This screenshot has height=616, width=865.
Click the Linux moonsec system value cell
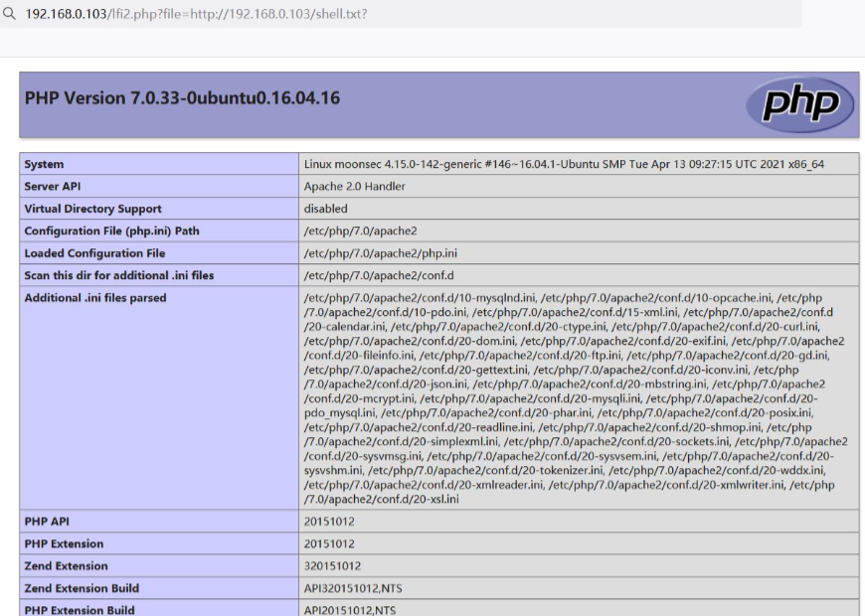click(x=564, y=164)
